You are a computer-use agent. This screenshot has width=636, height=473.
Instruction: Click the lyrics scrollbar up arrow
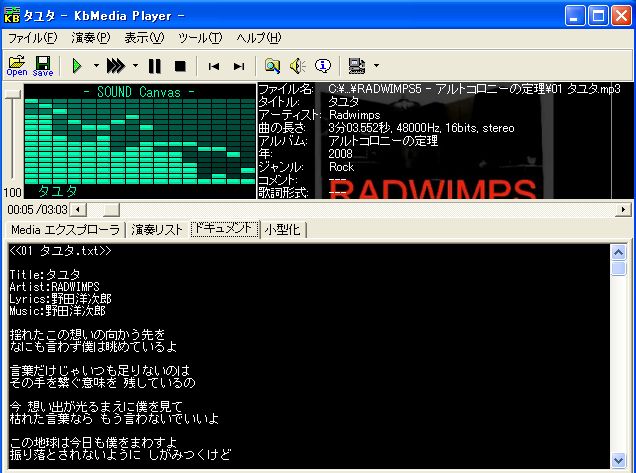[x=619, y=253]
